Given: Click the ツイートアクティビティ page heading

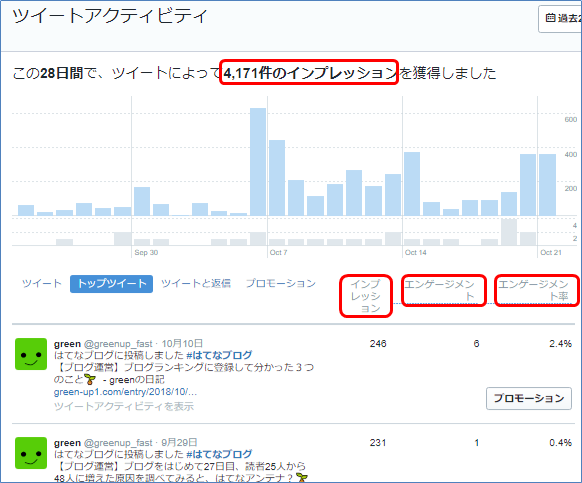Looking at the screenshot, I should point(109,16).
